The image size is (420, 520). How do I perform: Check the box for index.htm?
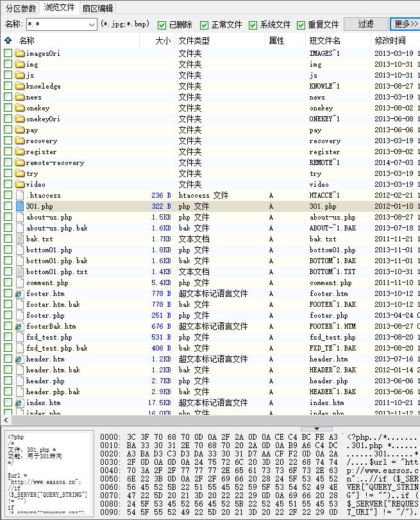pyautogui.click(x=8, y=403)
